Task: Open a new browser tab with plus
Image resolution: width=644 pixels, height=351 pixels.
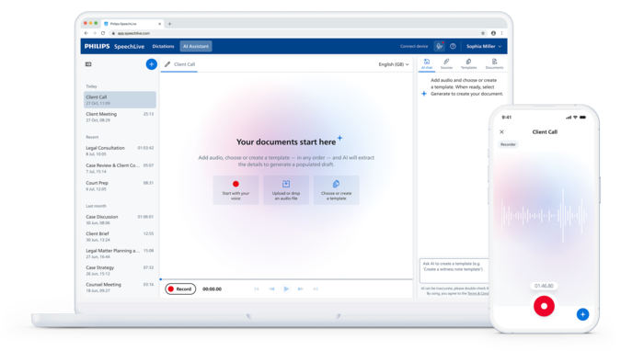Action: click(x=169, y=24)
